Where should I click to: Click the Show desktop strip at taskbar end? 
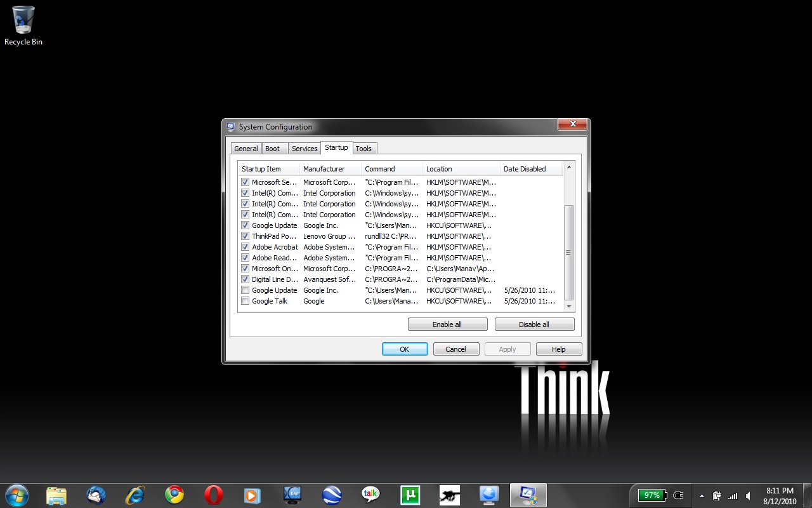[807, 495]
